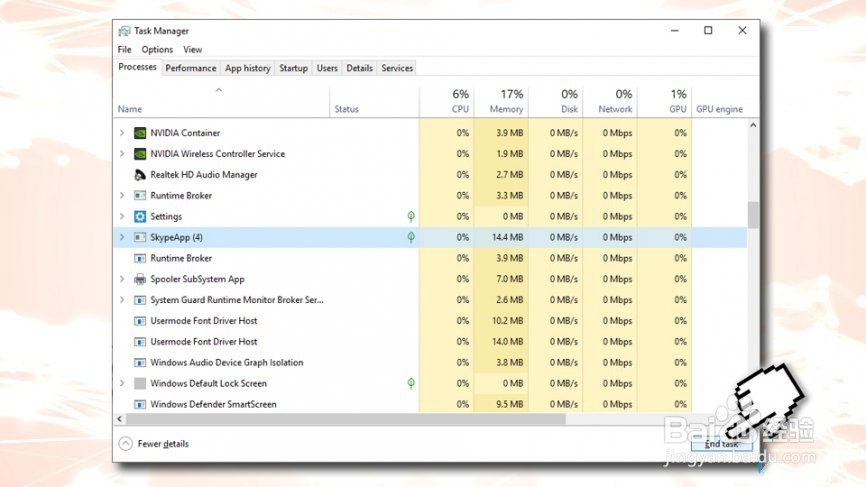This screenshot has height=487, width=866.
Task: Click the Windows Audio Device Graph Isolation icon
Action: point(140,363)
